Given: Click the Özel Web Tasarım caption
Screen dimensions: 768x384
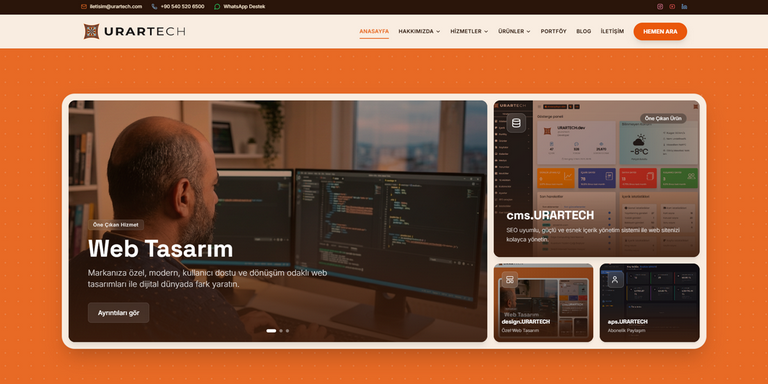Looking at the screenshot, I should click(x=520, y=331).
